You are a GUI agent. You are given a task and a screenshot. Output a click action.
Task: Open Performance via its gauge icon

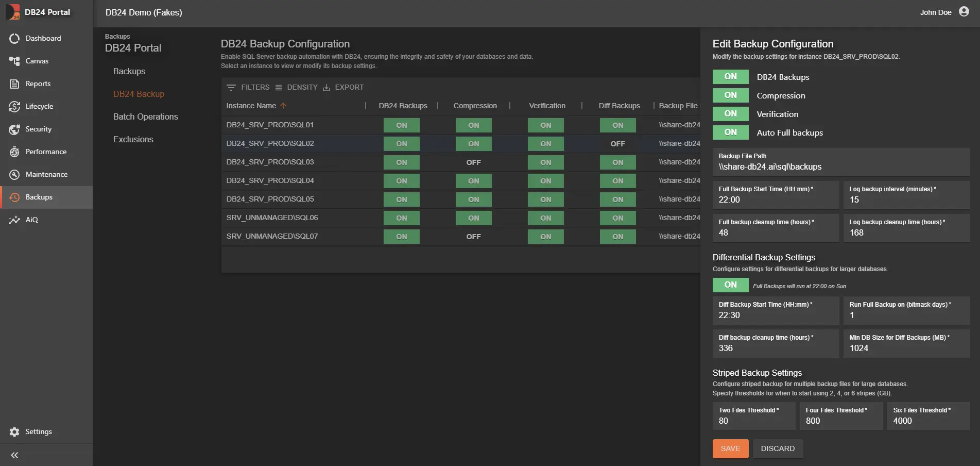(14, 152)
